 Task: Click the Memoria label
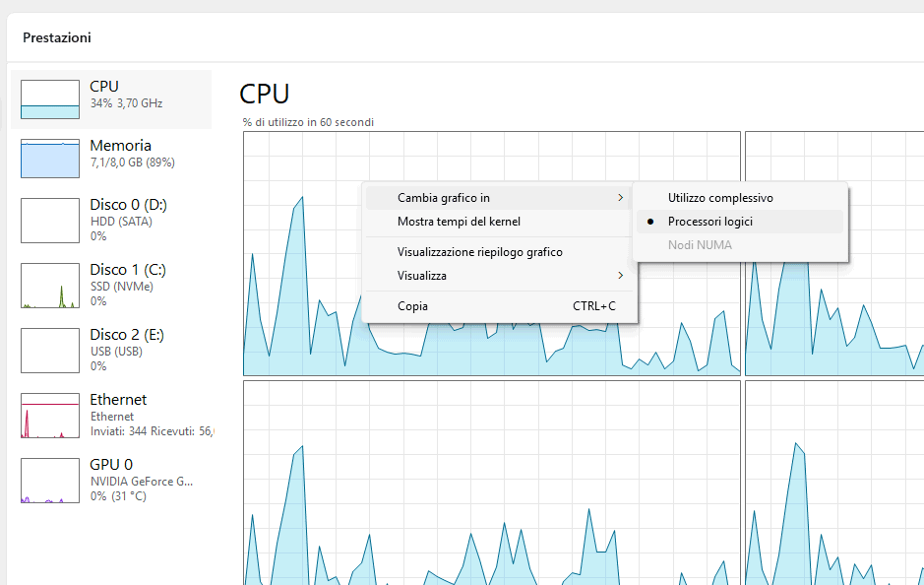pos(120,145)
